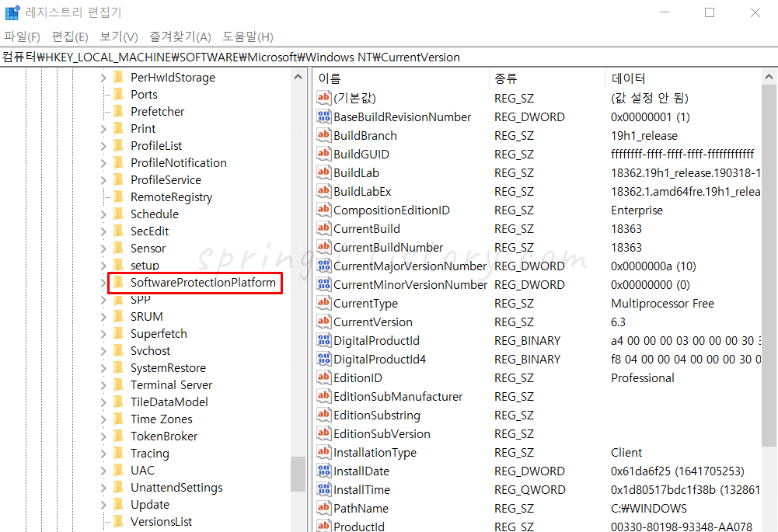
Task: Click the QWORD icon beside InstallTime
Action: pyautogui.click(x=323, y=489)
